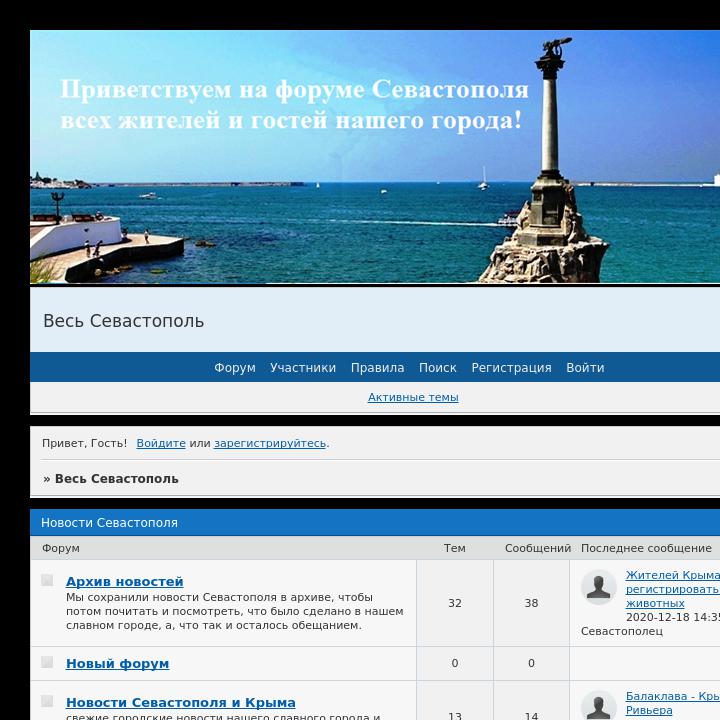This screenshot has height=720, width=720.
Task: Open the Архив новостей forum
Action: point(124,581)
